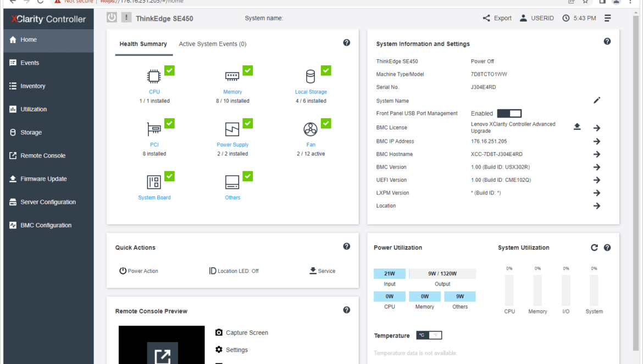Open Storage in the sidebar

point(48,132)
